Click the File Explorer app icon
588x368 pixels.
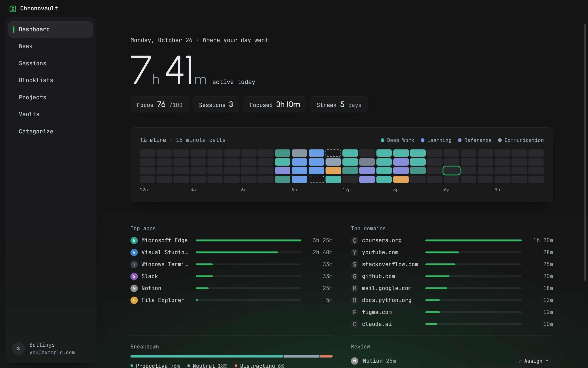click(x=134, y=300)
